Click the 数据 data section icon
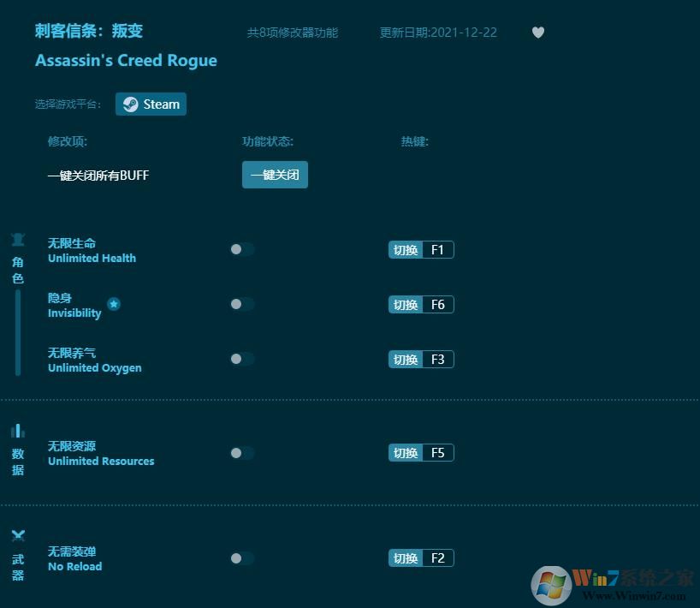This screenshot has width=700, height=608. 18,430
